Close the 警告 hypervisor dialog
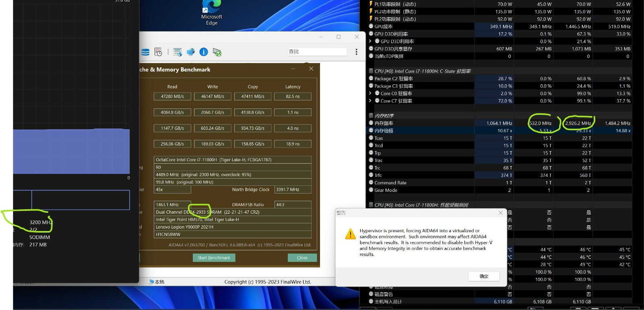Viewport: 644px width, 310px height. click(501, 212)
